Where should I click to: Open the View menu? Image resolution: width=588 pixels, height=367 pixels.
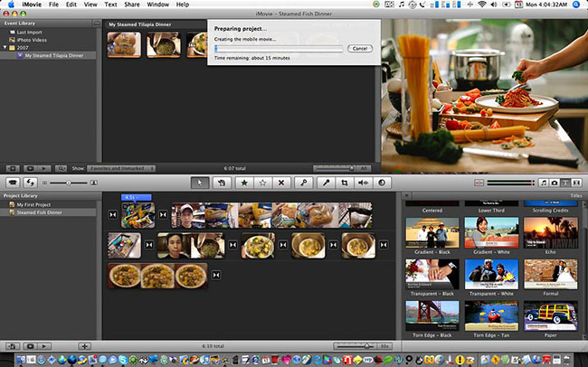90,5
